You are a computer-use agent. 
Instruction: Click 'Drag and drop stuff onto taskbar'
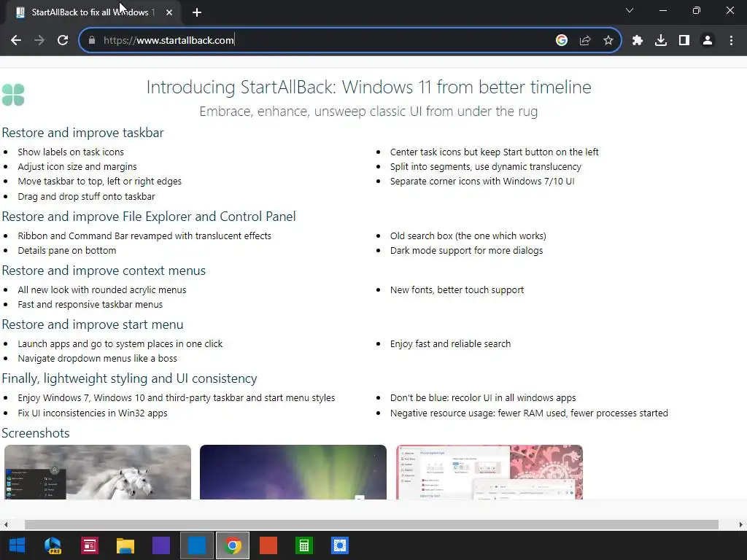pos(86,197)
